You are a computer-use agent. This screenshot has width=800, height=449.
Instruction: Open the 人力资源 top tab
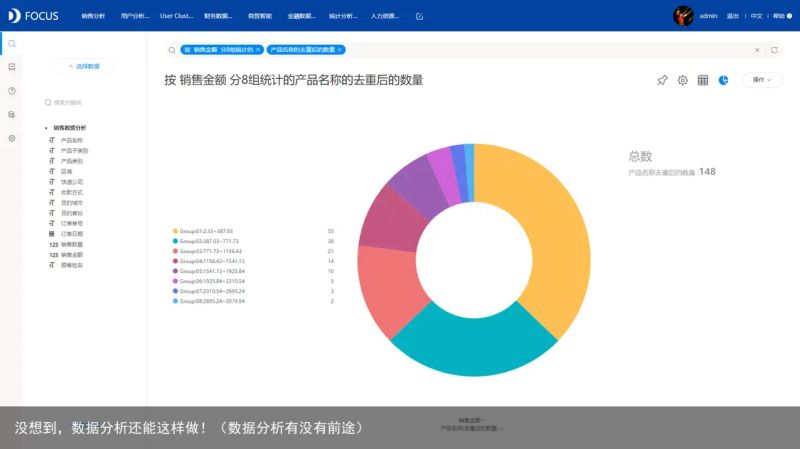(x=385, y=16)
